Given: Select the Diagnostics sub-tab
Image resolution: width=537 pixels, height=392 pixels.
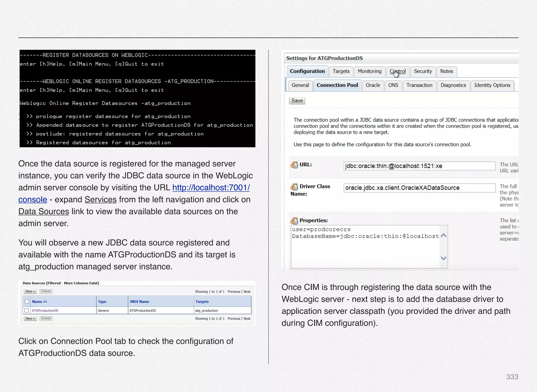Looking at the screenshot, I should pyautogui.click(x=453, y=85).
